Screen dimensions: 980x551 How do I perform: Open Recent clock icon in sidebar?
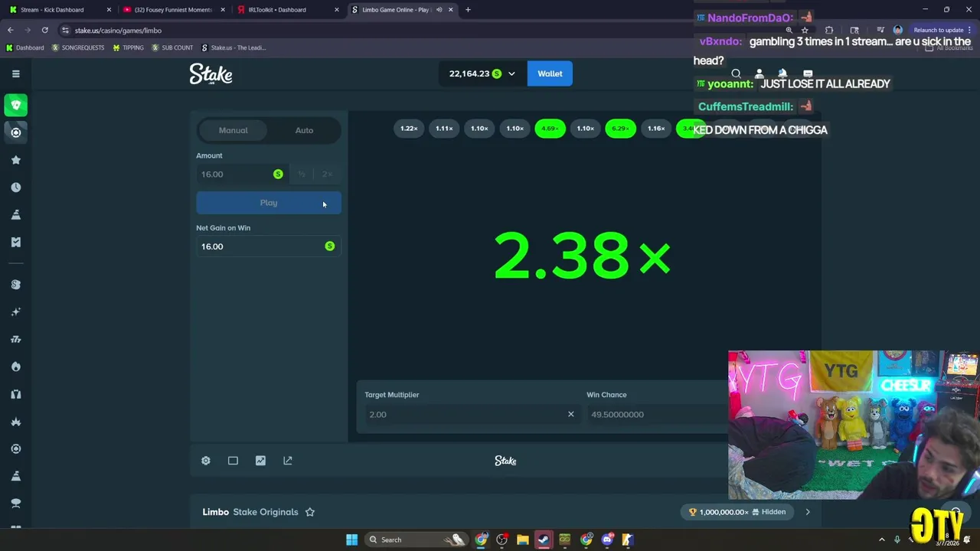15,187
